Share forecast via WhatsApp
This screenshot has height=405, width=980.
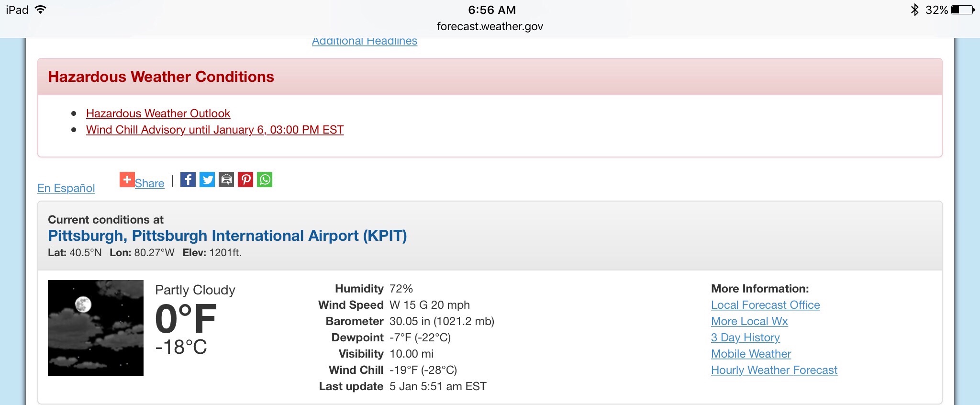coord(265,180)
